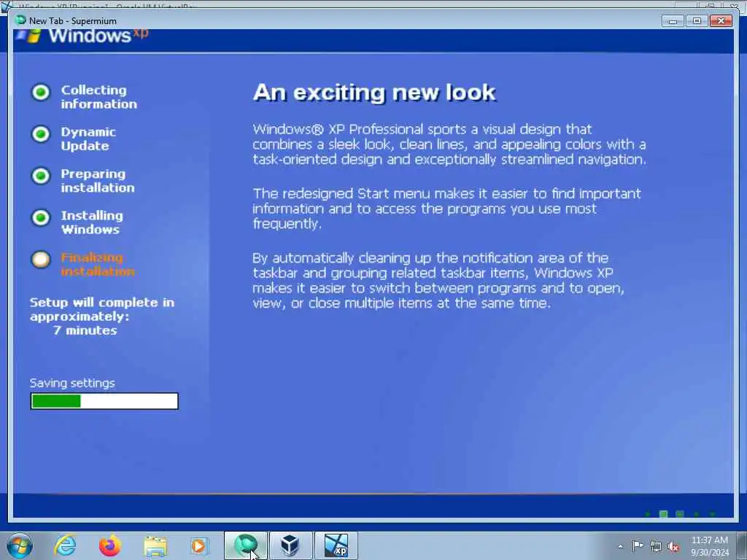Screen dimensions: 747x560
Task: Click 'Finalizing installation' orange step label
Action: [97, 264]
